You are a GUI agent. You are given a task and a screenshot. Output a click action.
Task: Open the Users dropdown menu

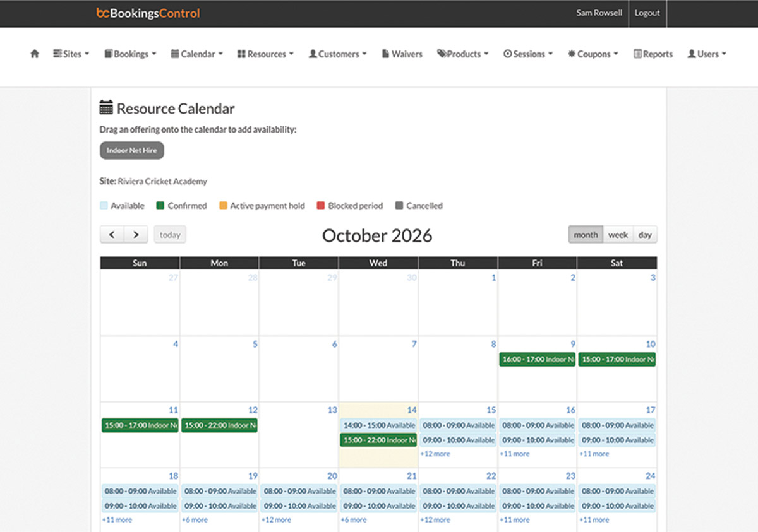pos(707,54)
